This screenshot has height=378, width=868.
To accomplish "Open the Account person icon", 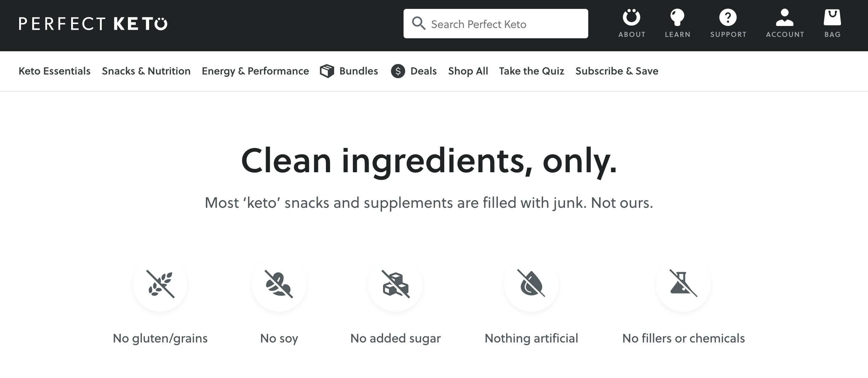I will click(x=785, y=17).
